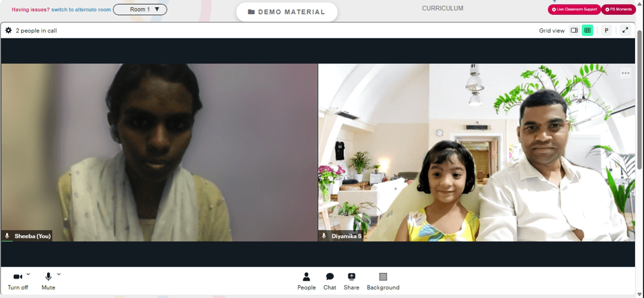This screenshot has height=298, width=644.
Task: Select Diyamika S video tile
Action: pos(477,153)
